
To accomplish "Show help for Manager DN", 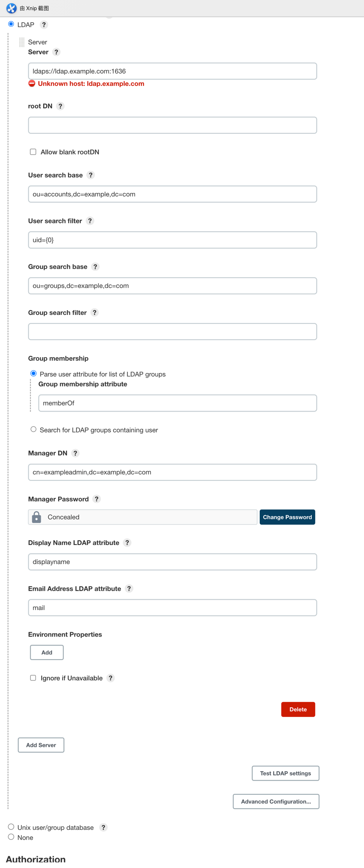I will click(75, 453).
